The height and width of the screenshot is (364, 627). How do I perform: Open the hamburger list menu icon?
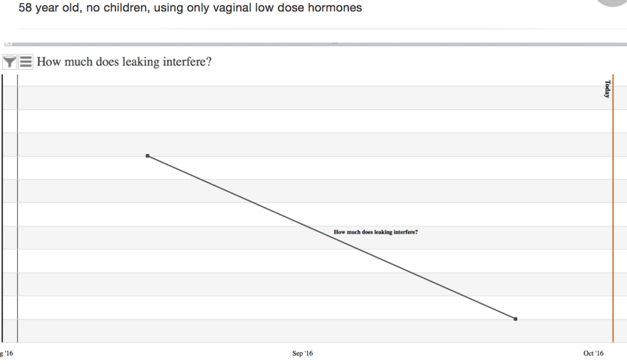pyautogui.click(x=26, y=62)
